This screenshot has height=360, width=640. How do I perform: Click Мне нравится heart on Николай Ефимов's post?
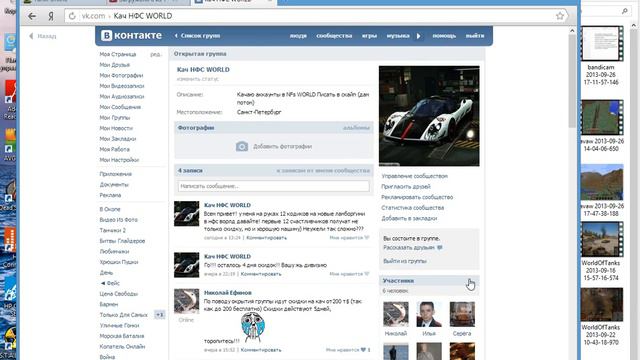click(x=348, y=350)
